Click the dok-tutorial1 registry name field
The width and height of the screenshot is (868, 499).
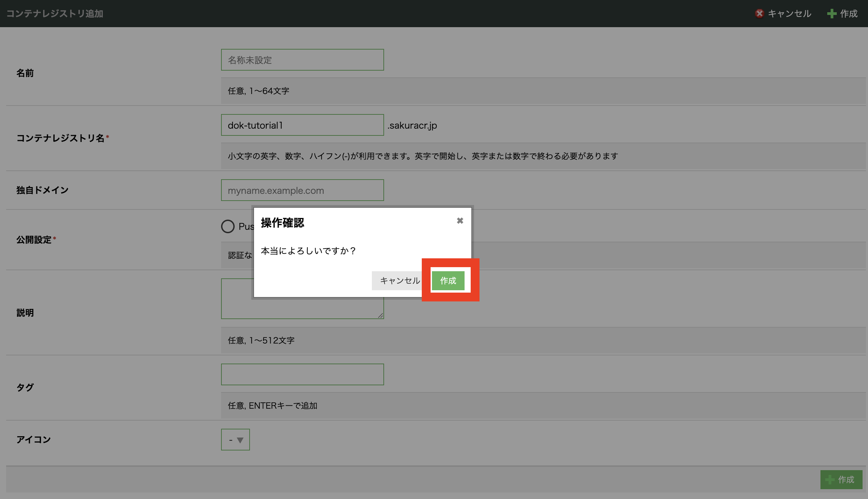pyautogui.click(x=302, y=125)
